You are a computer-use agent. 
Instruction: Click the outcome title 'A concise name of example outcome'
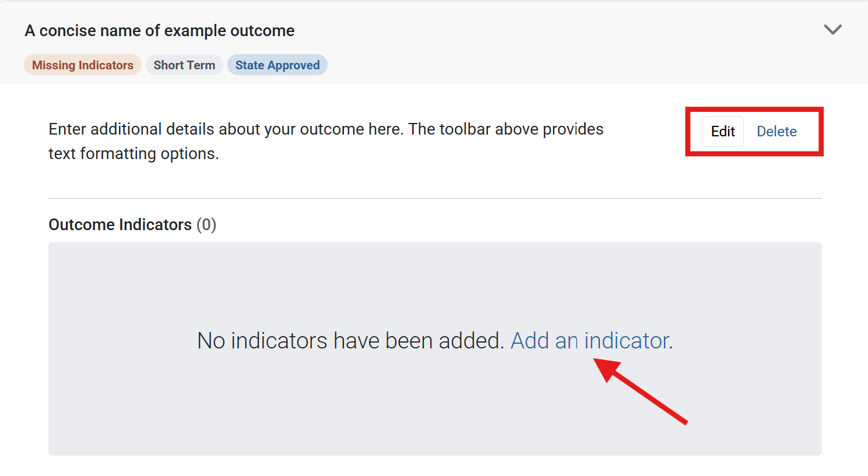click(160, 31)
